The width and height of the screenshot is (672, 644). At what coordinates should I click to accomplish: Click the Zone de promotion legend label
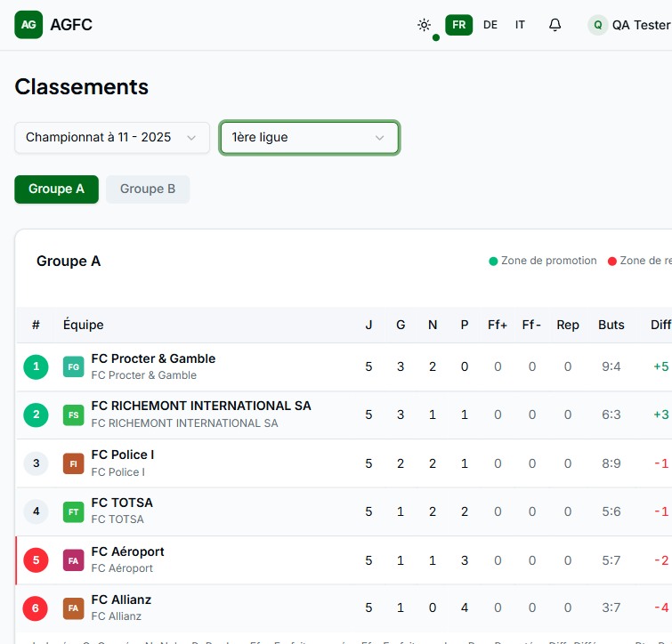[548, 261]
